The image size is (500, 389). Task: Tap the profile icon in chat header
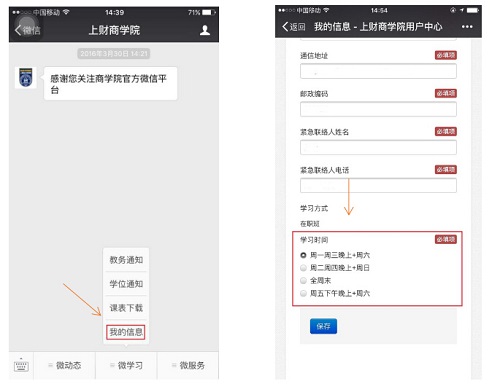click(205, 30)
